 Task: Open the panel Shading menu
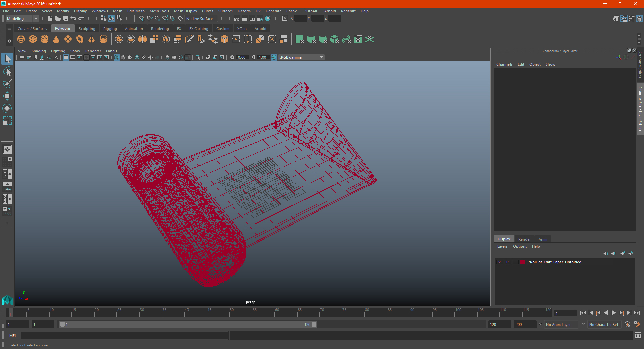coord(39,51)
